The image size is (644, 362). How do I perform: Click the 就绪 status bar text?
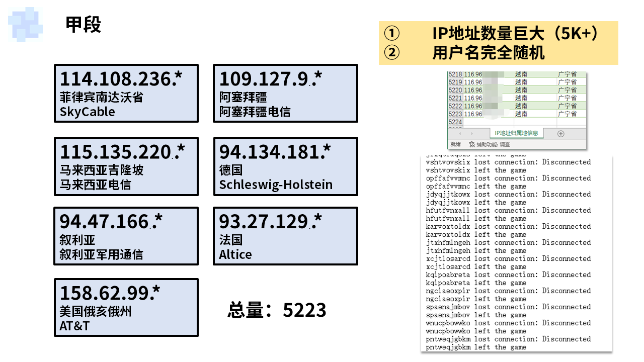456,145
